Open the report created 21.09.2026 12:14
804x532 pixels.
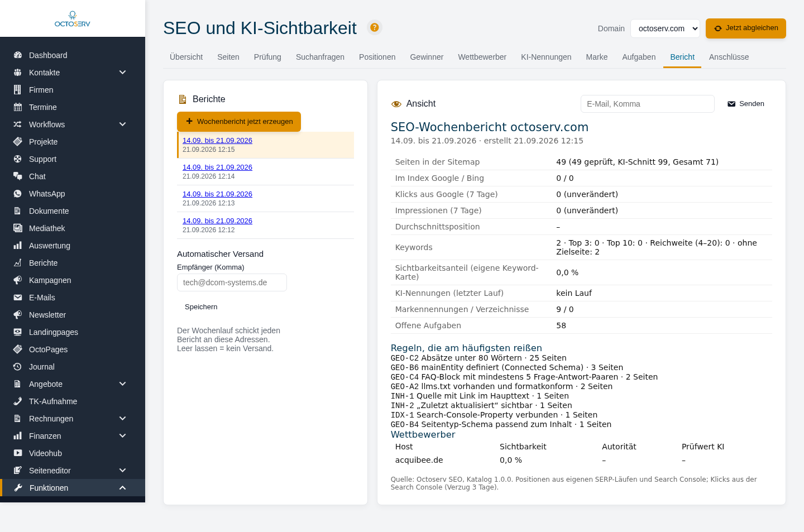tap(217, 167)
